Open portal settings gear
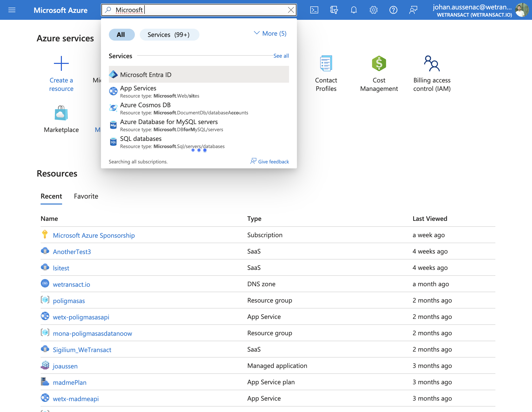The height and width of the screenshot is (412, 532). [373, 10]
